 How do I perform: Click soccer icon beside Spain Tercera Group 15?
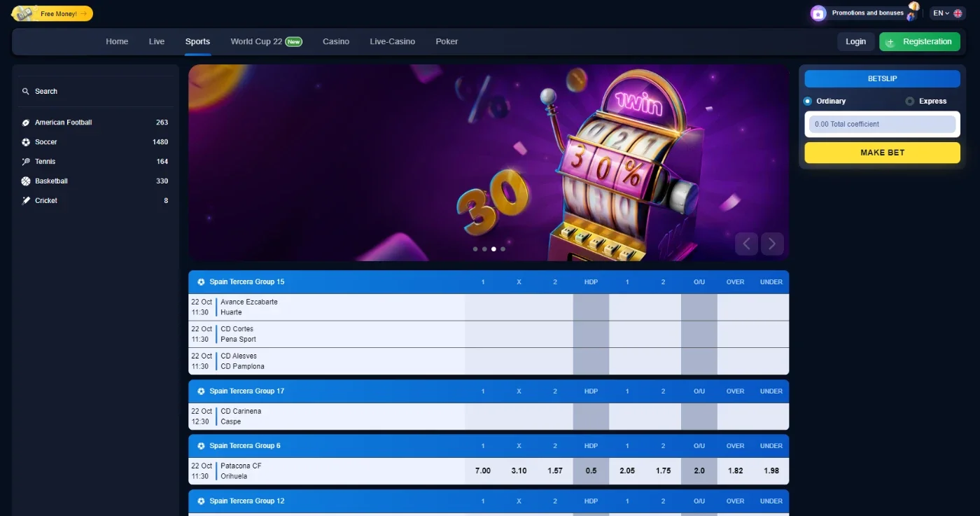pos(201,282)
